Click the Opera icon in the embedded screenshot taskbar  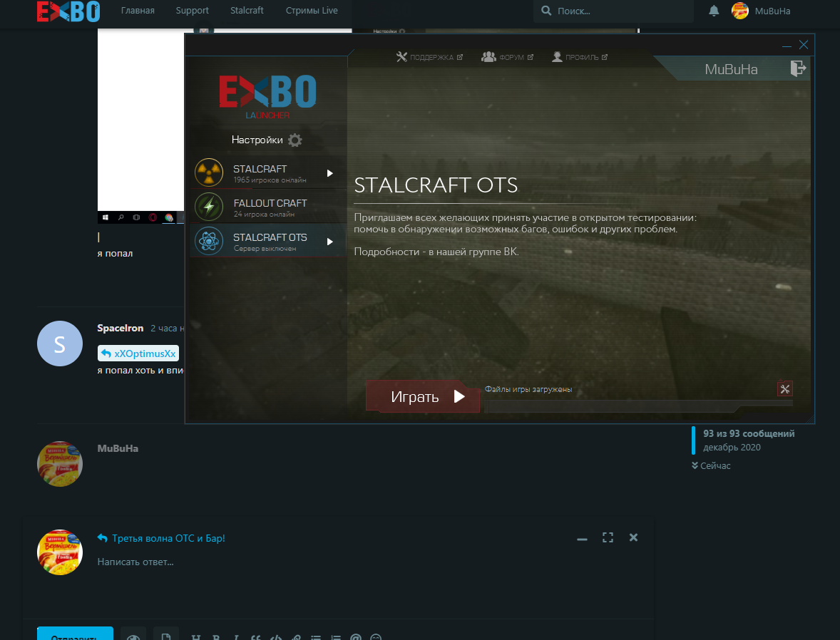153,217
